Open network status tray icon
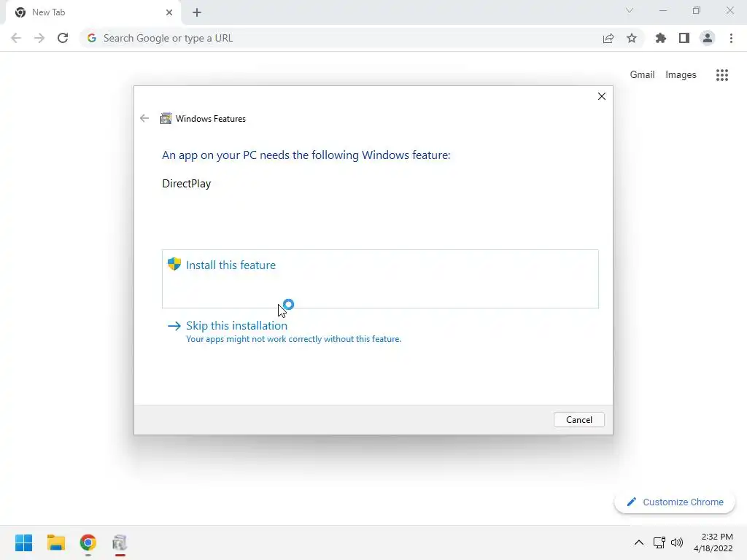Viewport: 747px width, 560px height. [x=659, y=542]
